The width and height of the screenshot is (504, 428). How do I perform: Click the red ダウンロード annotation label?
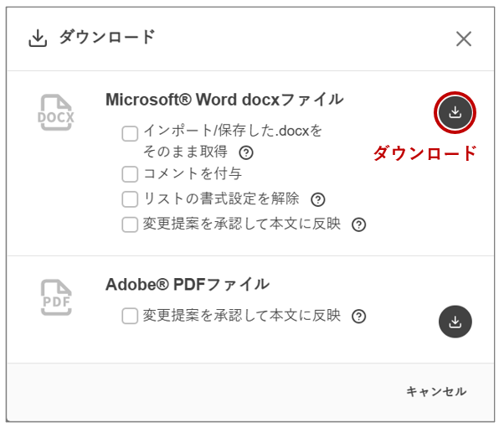[x=424, y=153]
